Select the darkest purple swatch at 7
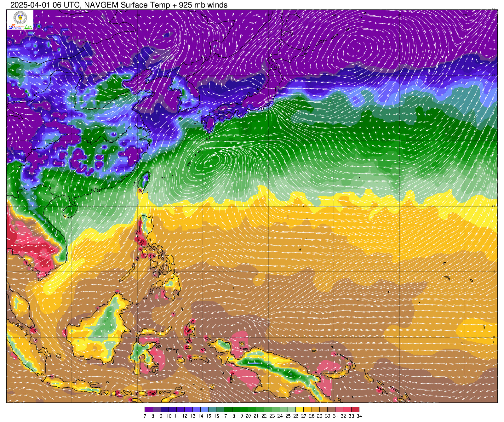This screenshot has height=422, width=504. point(149,409)
